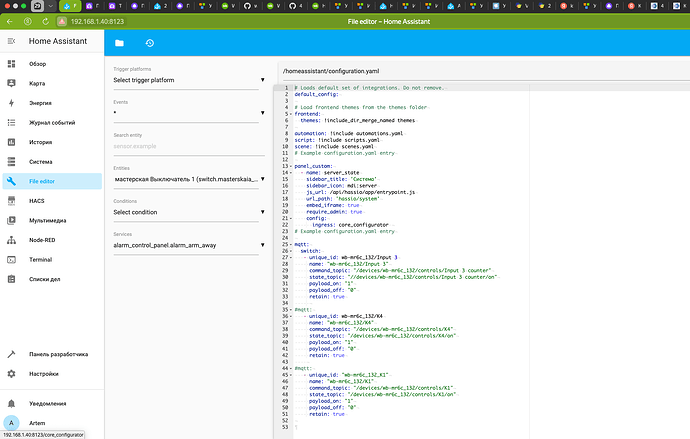The height and width of the screenshot is (439, 690).
Task: Fold the panel_custom block at line 13
Action: point(290,166)
